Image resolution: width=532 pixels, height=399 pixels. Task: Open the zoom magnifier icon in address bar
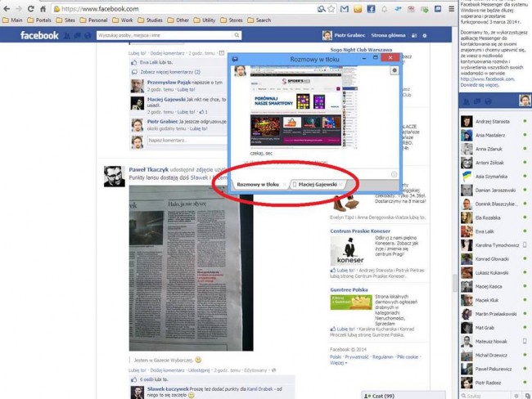coord(321,9)
